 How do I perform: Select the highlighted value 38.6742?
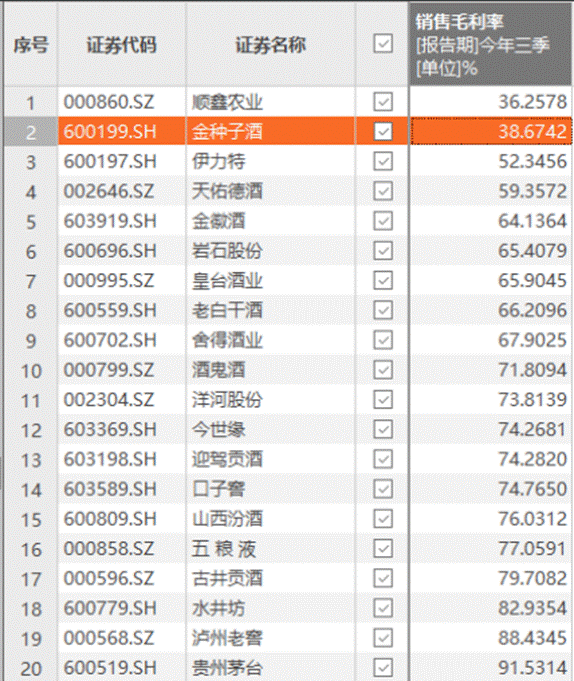click(x=532, y=132)
